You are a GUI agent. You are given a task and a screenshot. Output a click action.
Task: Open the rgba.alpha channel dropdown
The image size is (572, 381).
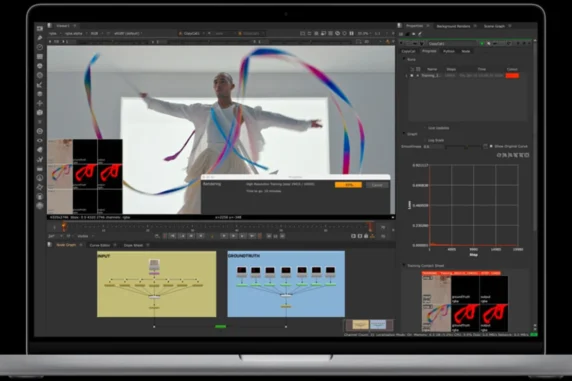pyautogui.click(x=76, y=33)
